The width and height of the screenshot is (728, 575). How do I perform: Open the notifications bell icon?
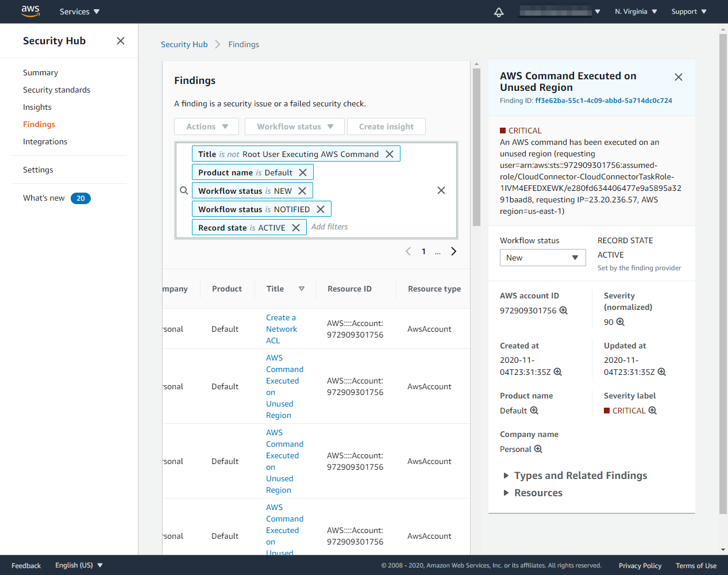[x=499, y=12]
